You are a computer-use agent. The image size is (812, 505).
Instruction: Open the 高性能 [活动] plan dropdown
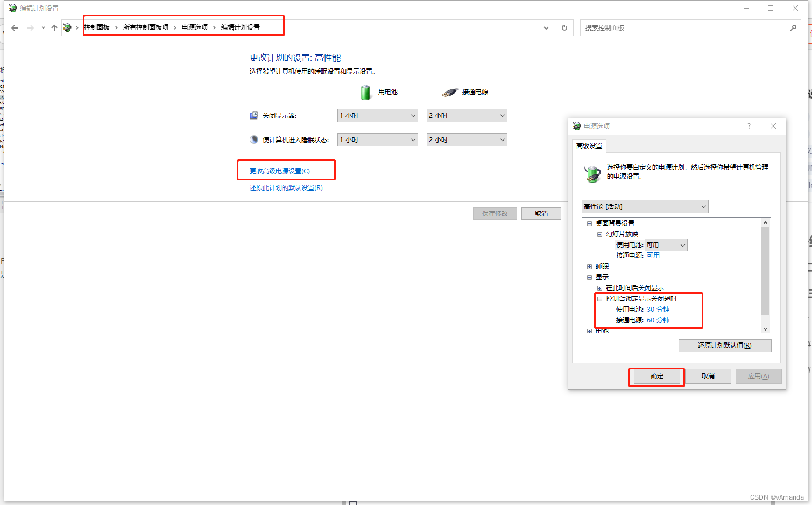pos(645,207)
